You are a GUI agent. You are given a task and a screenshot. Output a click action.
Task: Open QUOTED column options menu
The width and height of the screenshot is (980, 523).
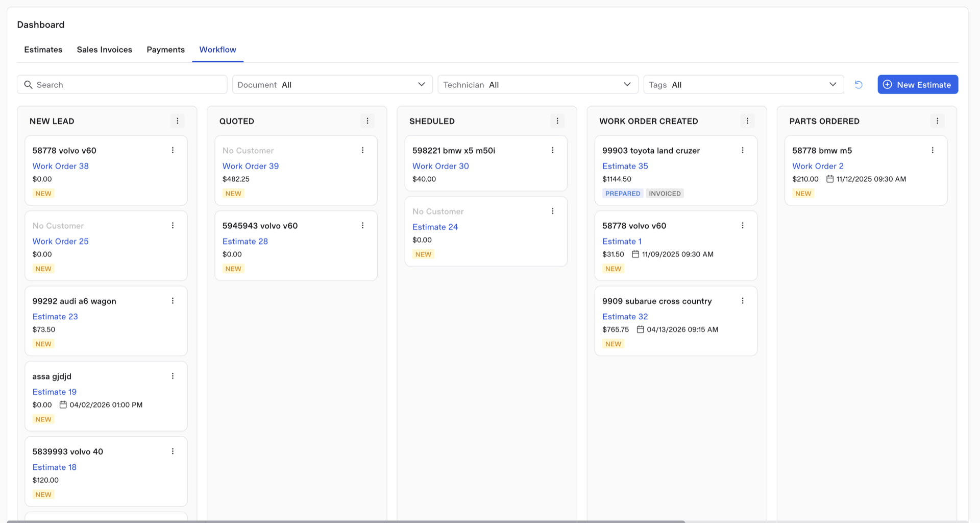tap(367, 121)
